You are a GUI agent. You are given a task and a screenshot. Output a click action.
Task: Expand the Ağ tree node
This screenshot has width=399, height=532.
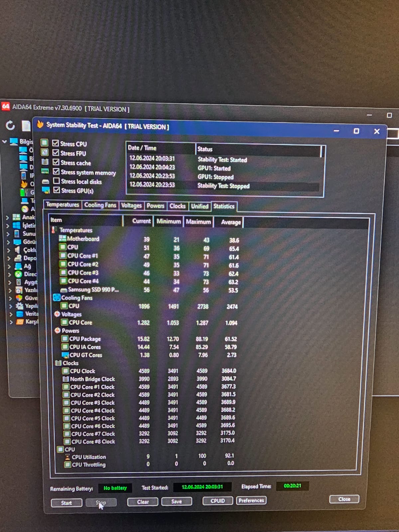pos(9,266)
